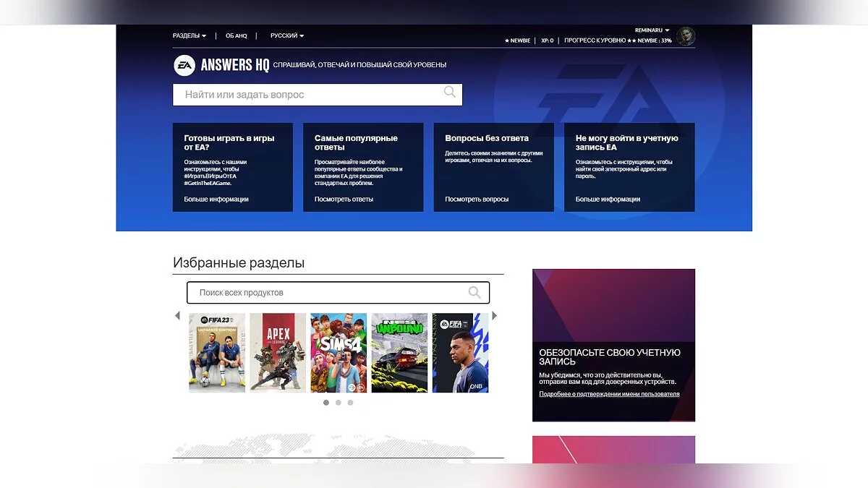Screen dimensions: 868x488
Task: Open ОБ AHQ menu item
Action: (x=237, y=35)
